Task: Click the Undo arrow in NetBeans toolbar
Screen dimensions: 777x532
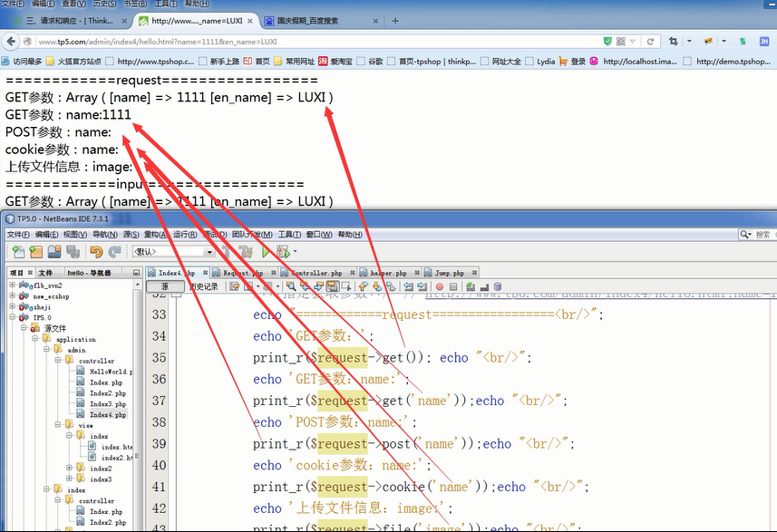Action: click(96, 252)
